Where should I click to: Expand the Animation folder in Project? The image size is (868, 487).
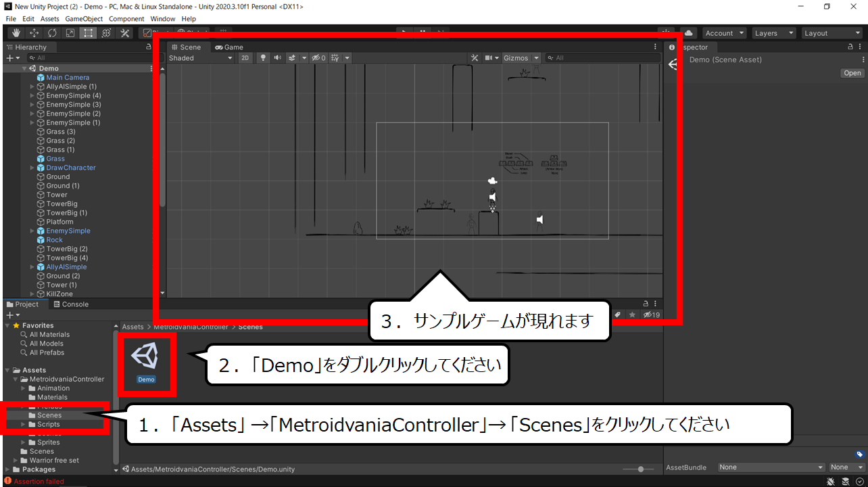point(23,388)
